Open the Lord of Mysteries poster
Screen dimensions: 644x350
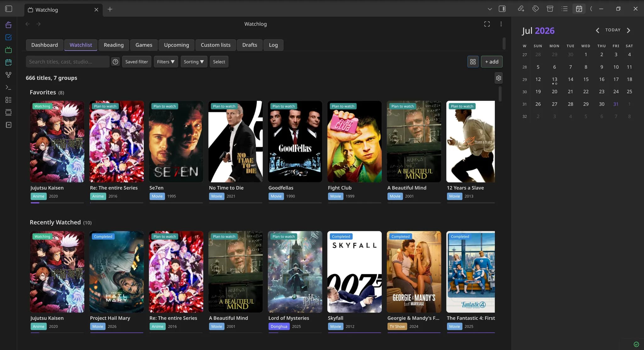click(x=295, y=272)
